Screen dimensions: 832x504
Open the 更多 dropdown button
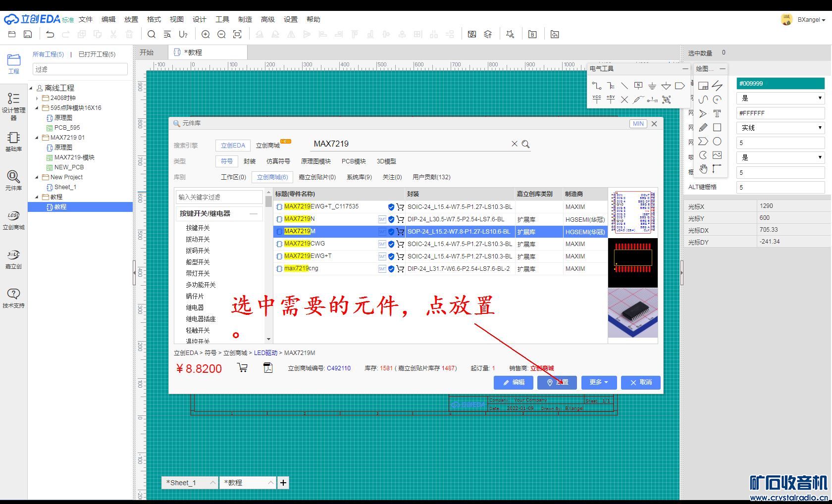pyautogui.click(x=599, y=382)
